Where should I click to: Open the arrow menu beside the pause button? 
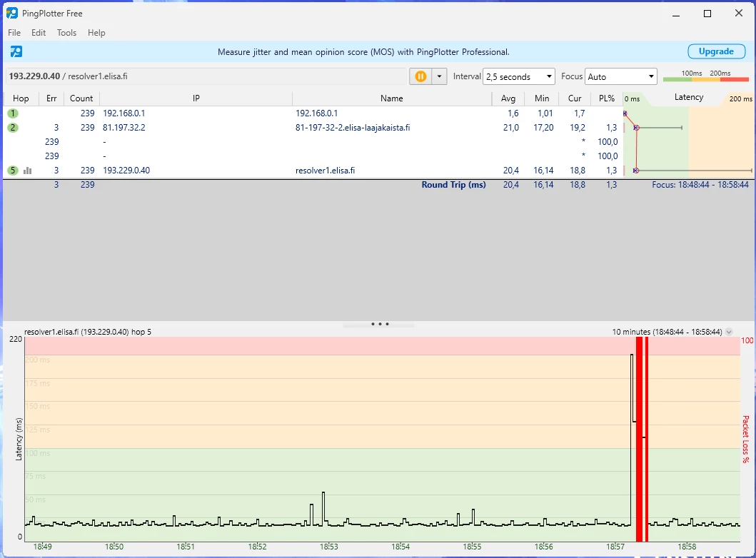tap(439, 76)
